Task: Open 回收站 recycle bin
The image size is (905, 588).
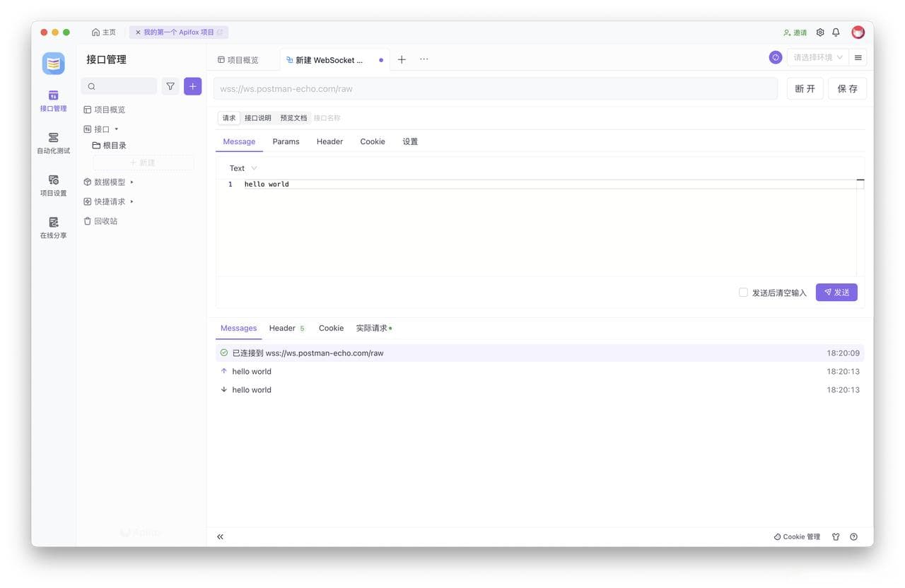Action: 100,221
